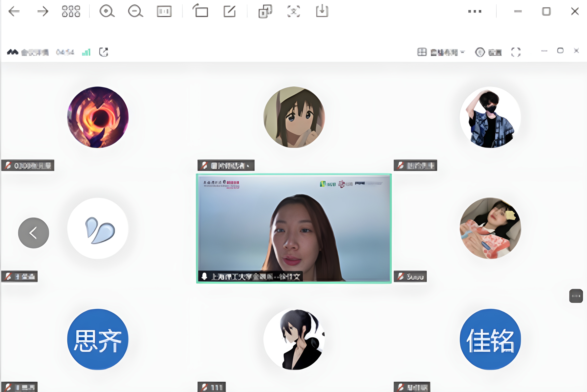Go back to the previous image

pos(14,11)
